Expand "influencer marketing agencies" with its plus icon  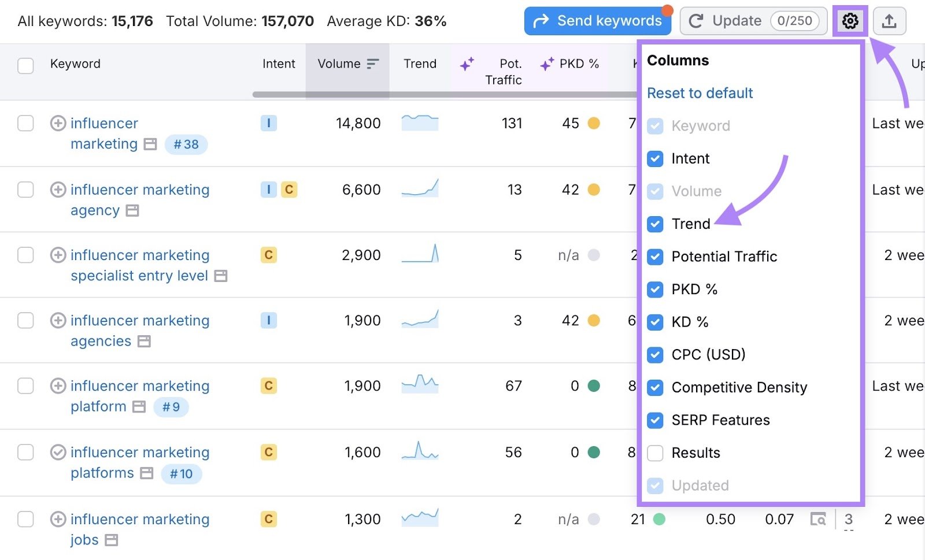(57, 320)
